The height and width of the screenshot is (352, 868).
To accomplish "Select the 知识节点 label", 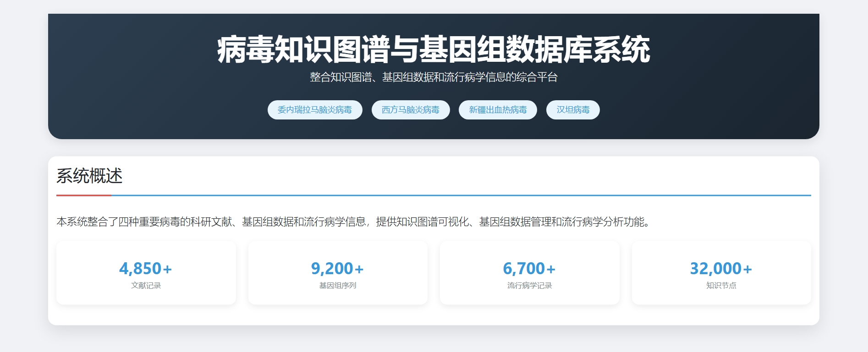I will pos(721,286).
